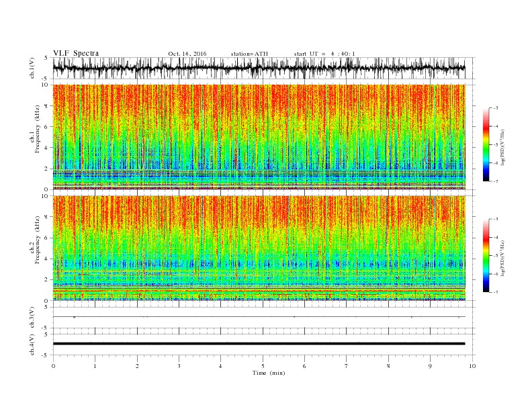Click the "-6" tick on ch.1 colorbar

pos(495,163)
